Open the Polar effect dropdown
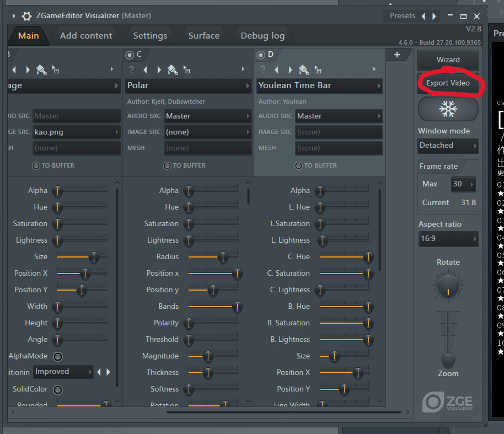Viewport: 504px width, 434px height. coord(189,85)
